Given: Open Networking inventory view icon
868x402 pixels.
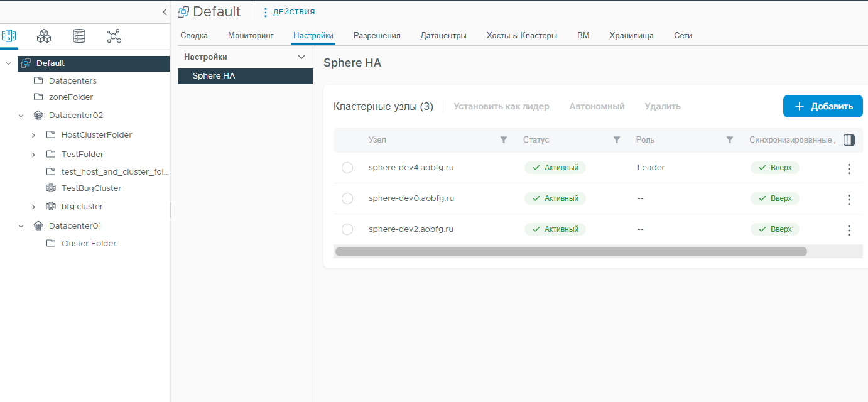Looking at the screenshot, I should pos(114,36).
